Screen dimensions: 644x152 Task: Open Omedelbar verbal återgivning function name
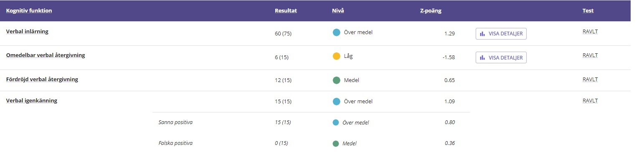pos(46,55)
